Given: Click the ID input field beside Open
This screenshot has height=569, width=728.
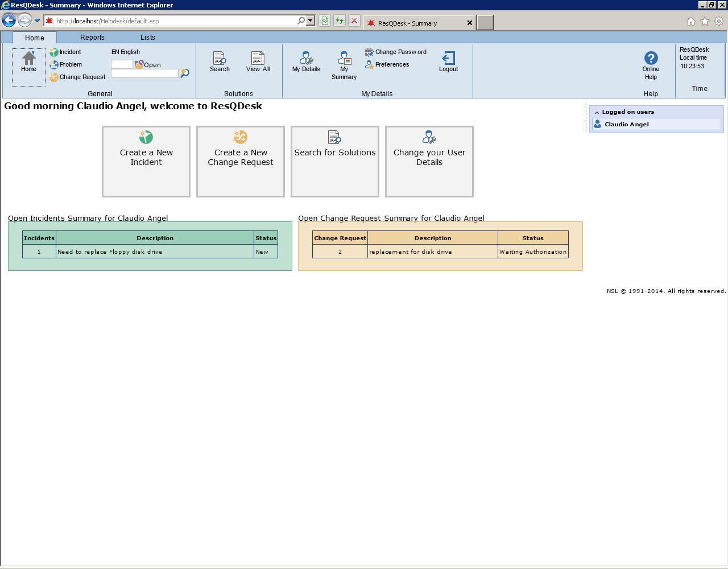Looking at the screenshot, I should coord(122,64).
